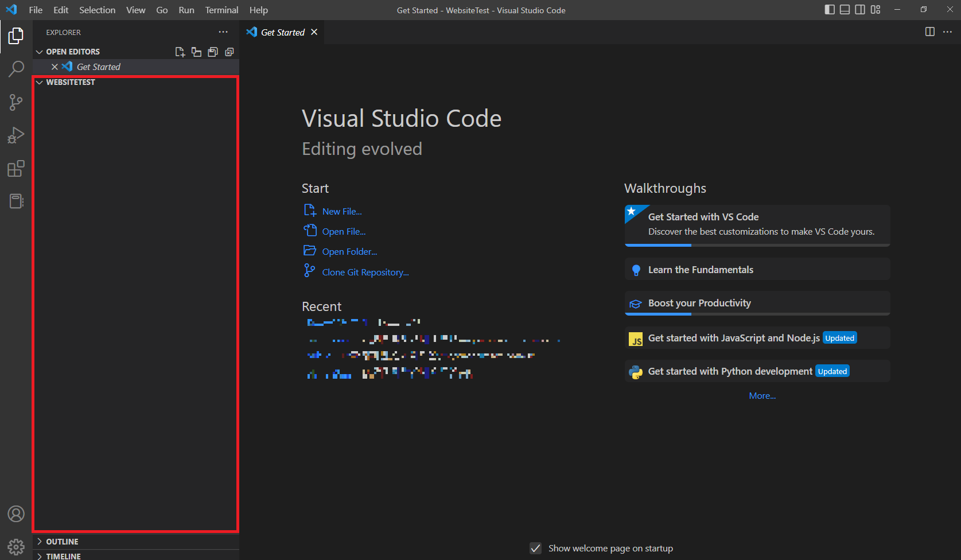
Task: Open the Run menu
Action: click(186, 10)
